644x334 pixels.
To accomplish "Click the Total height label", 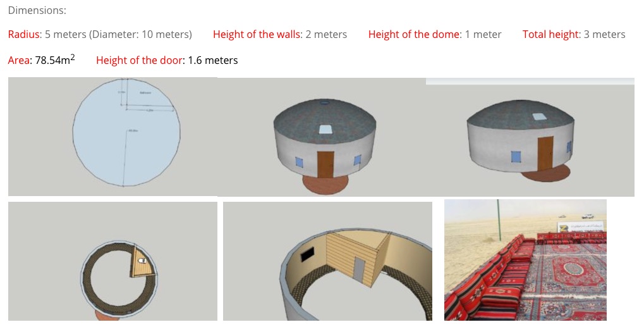I will (x=550, y=34).
